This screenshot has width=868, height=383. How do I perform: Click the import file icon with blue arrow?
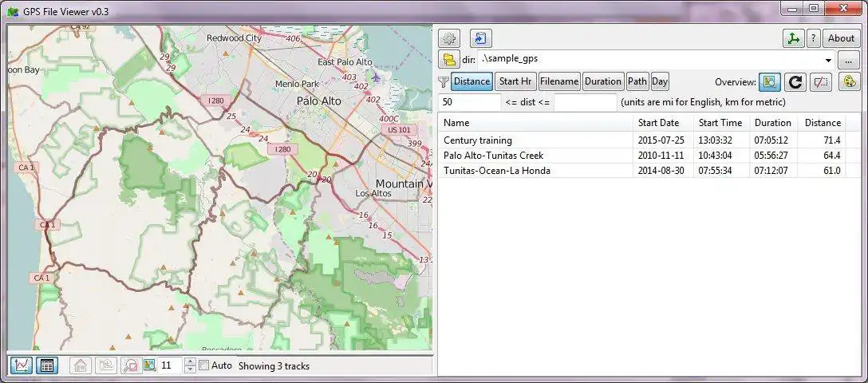pyautogui.click(x=480, y=38)
